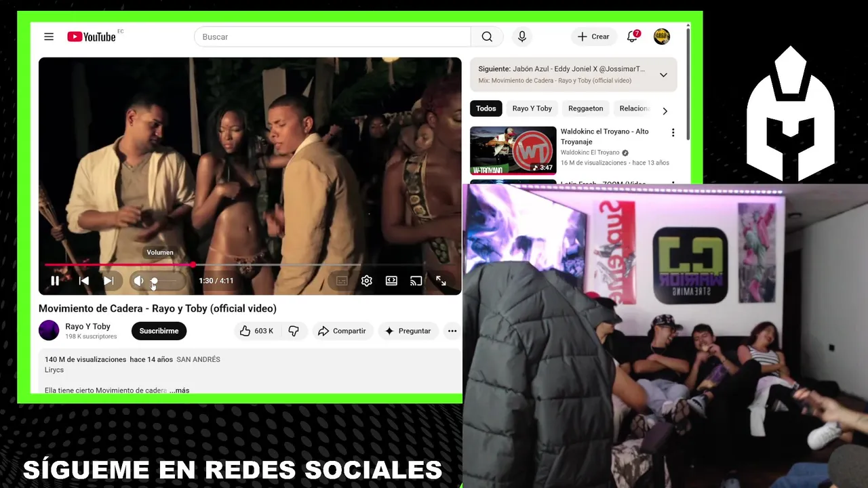This screenshot has width=868, height=488.
Task: Like the video with 603 K thumbs up
Action: pyautogui.click(x=256, y=331)
